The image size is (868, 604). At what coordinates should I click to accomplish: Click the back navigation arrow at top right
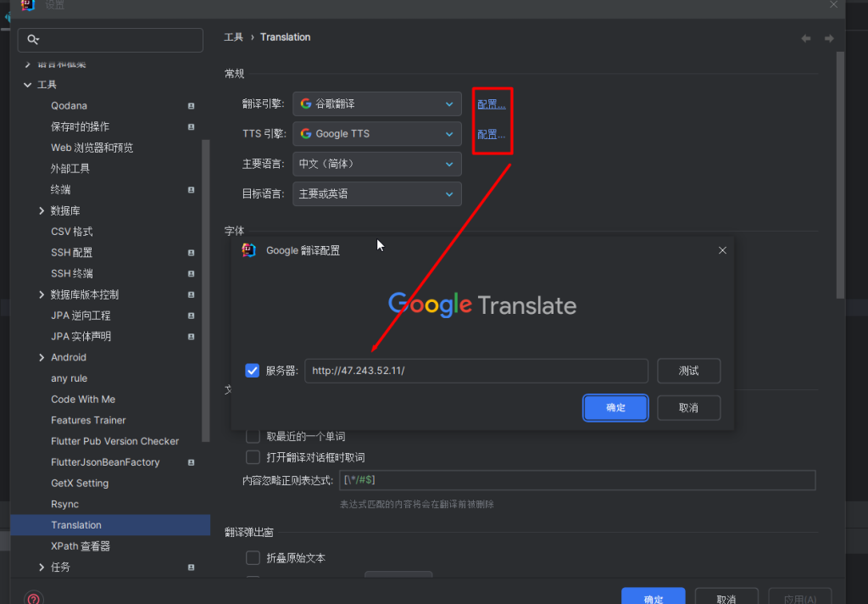805,37
